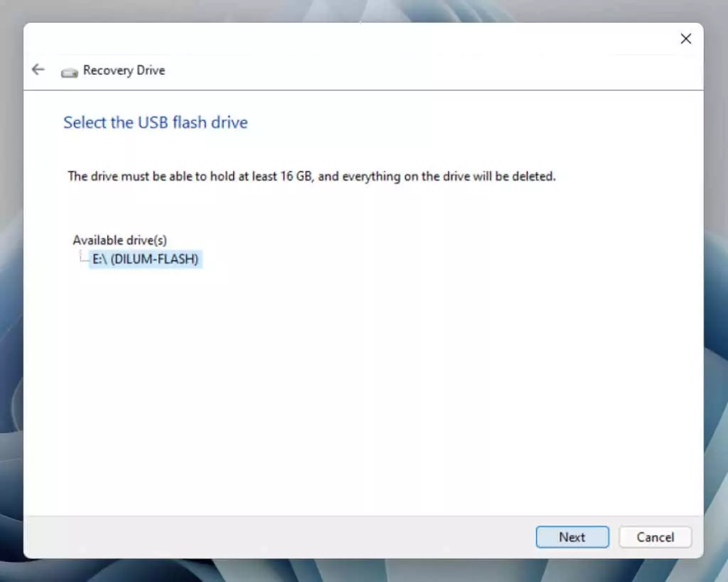Click the Recovery Drive title text
Image resolution: width=728 pixels, height=582 pixels.
point(124,70)
